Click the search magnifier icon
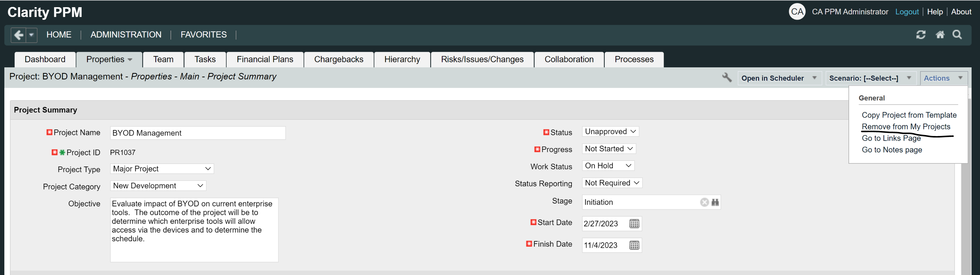Screen dimensions: 980x275 pos(957,35)
